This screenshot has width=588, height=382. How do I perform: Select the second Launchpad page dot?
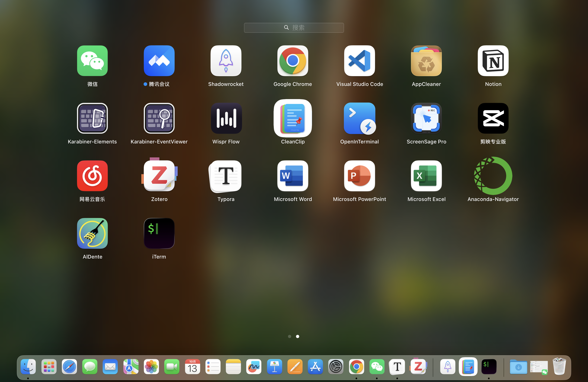tap(297, 336)
